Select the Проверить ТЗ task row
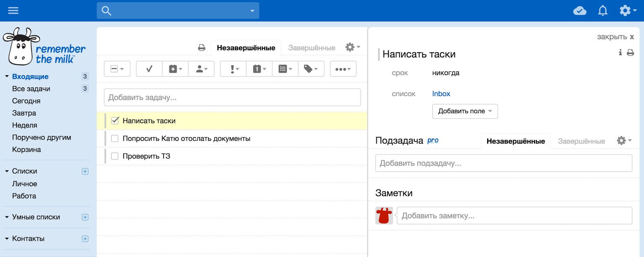This screenshot has height=257, width=644. (x=232, y=156)
